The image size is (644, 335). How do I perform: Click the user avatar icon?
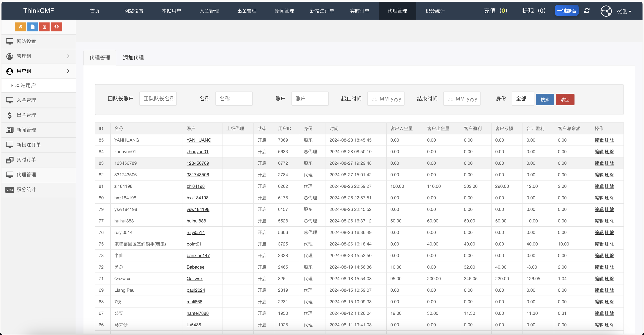pyautogui.click(x=606, y=11)
